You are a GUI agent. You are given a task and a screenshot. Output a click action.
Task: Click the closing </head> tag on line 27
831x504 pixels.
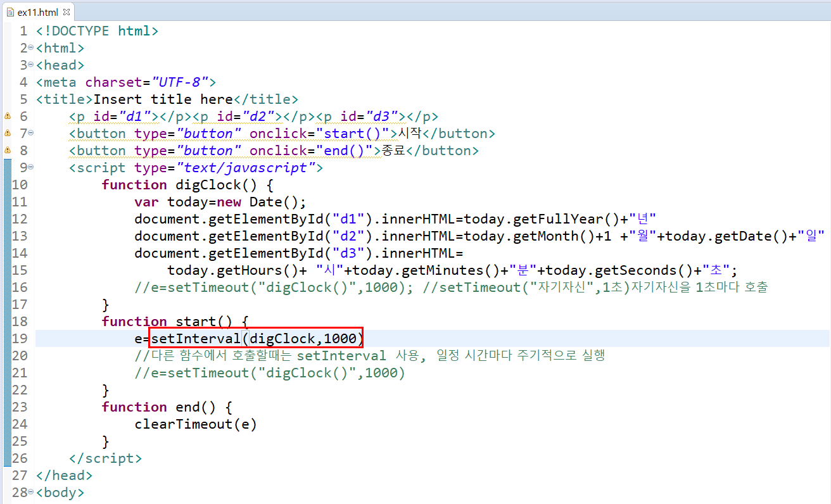(x=65, y=476)
